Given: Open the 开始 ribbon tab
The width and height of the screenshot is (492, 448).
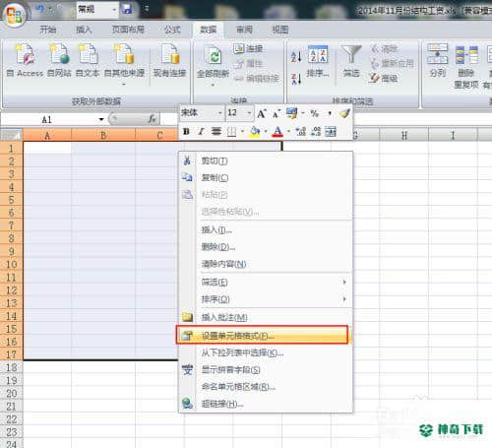Looking at the screenshot, I should point(48,30).
